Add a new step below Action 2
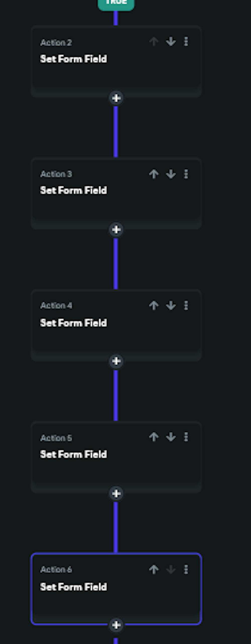 pos(116,99)
